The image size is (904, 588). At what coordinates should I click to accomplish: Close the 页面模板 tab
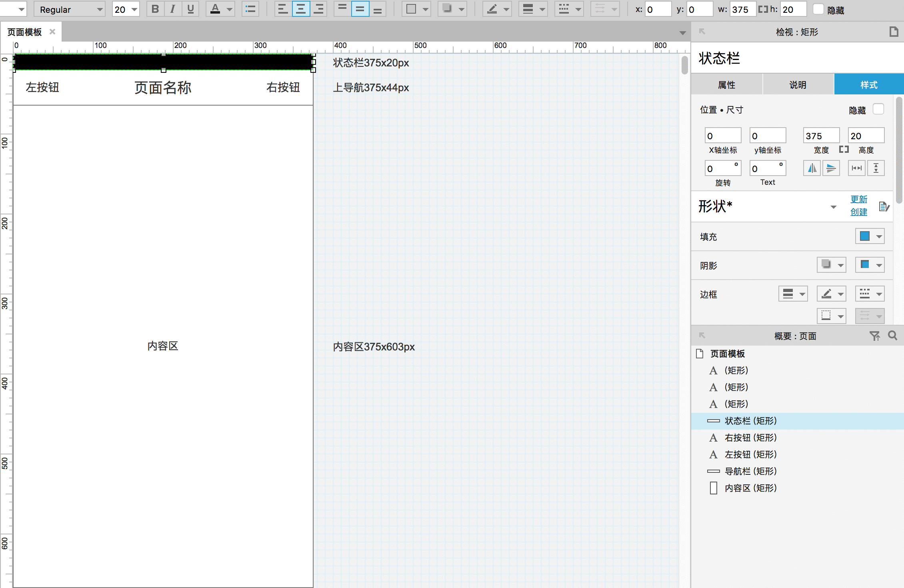click(x=52, y=32)
